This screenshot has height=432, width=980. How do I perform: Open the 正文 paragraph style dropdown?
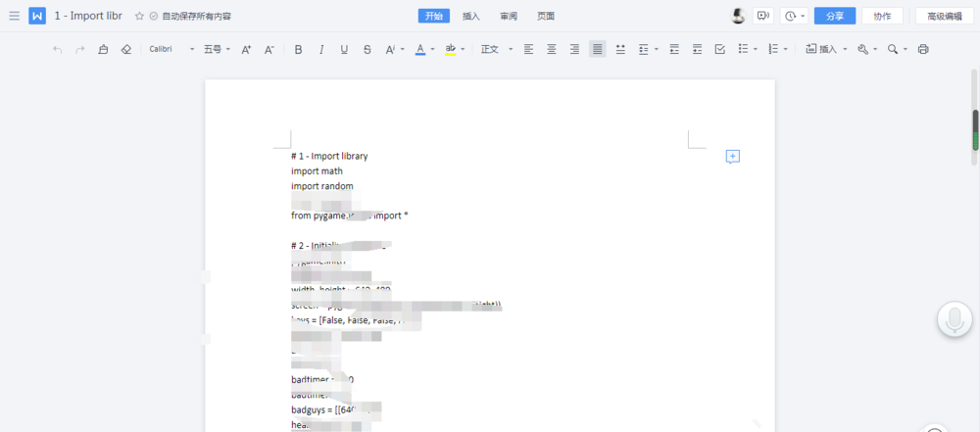click(497, 49)
